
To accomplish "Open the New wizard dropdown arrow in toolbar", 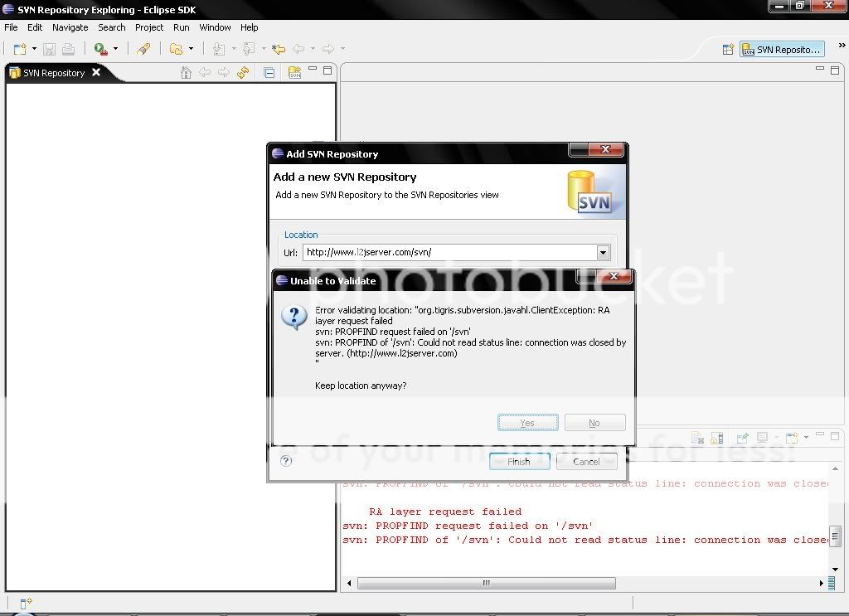I will click(34, 50).
